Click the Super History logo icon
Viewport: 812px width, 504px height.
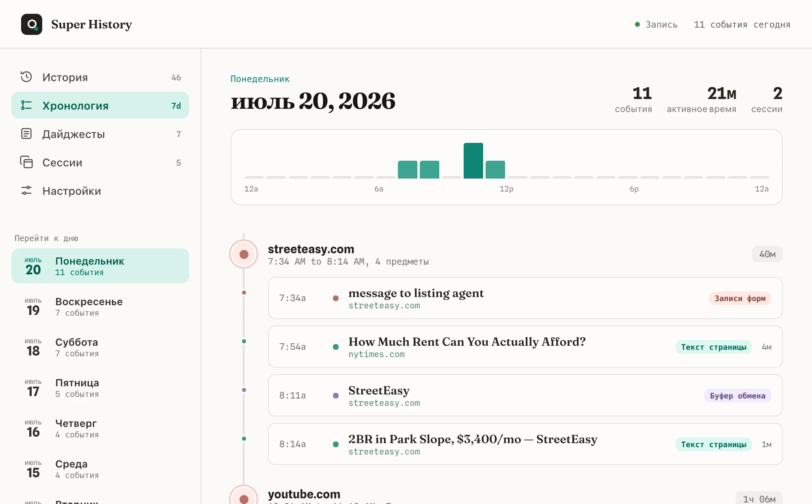click(x=32, y=24)
